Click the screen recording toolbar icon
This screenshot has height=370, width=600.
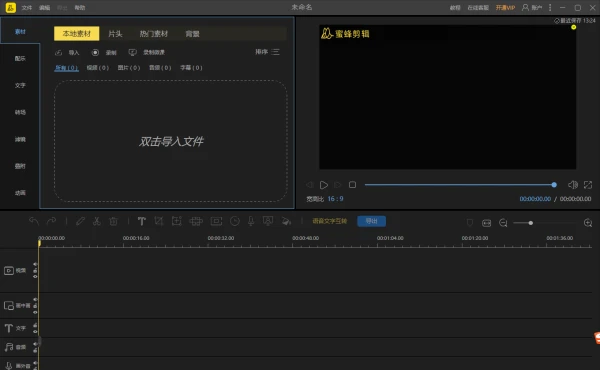(268, 221)
